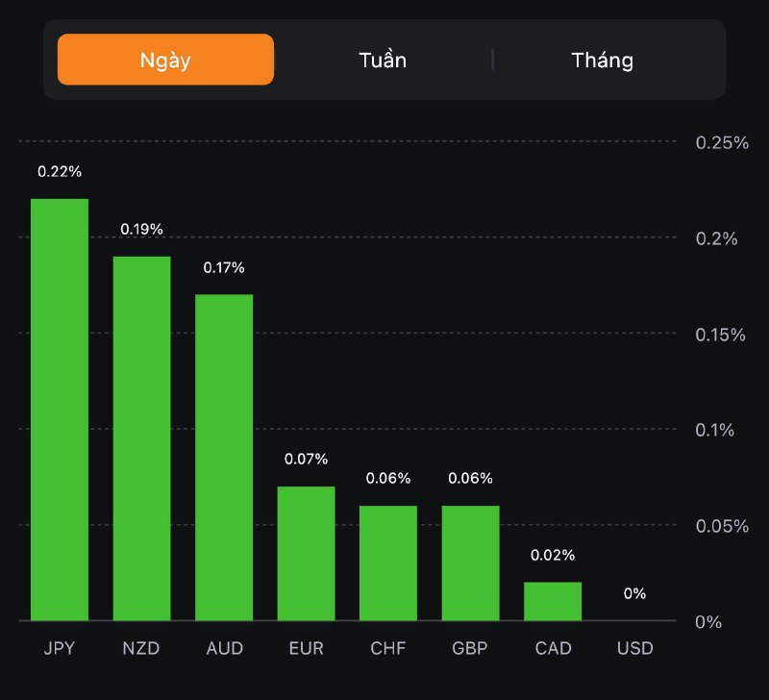Select the Ngày tab
Screen dimensions: 769x700
165,60
